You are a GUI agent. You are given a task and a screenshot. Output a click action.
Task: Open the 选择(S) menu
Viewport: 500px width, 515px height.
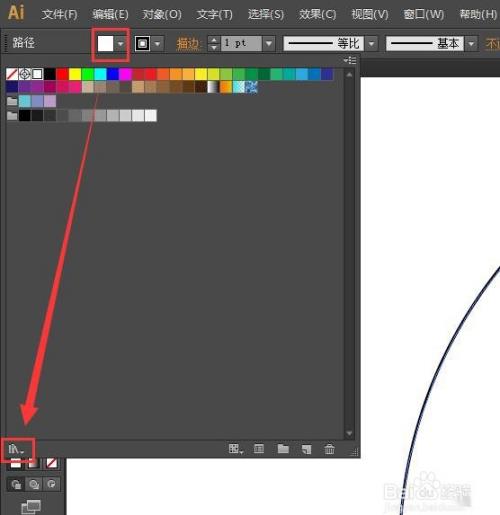click(266, 14)
